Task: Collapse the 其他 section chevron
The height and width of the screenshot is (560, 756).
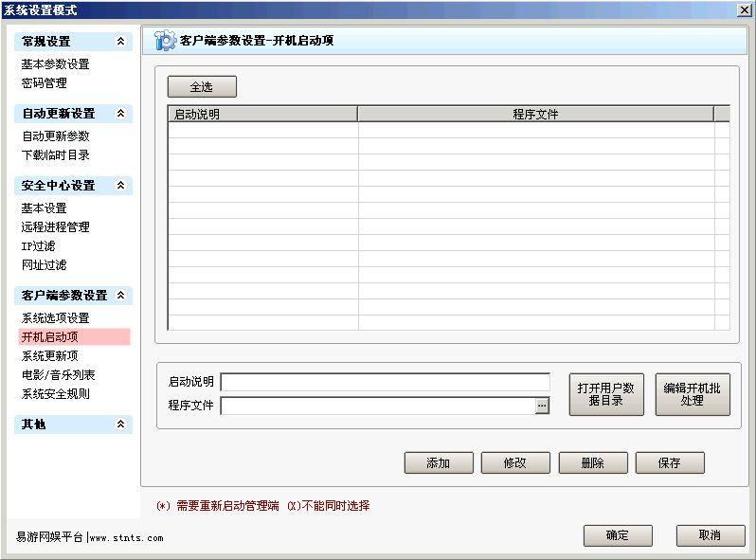Action: coord(120,424)
